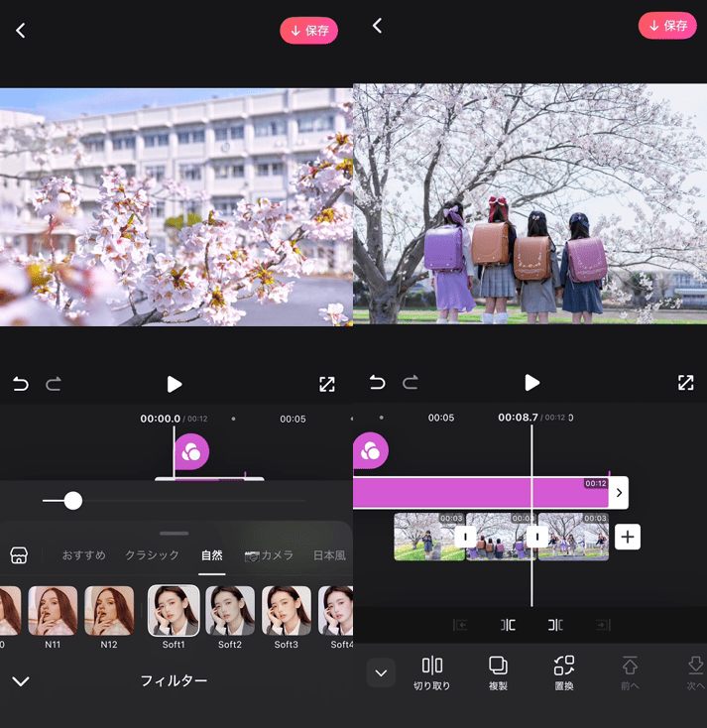Screen dimensions: 707x728
Task: Choose the Soft2 filter thumbnail
Action: pos(230,611)
